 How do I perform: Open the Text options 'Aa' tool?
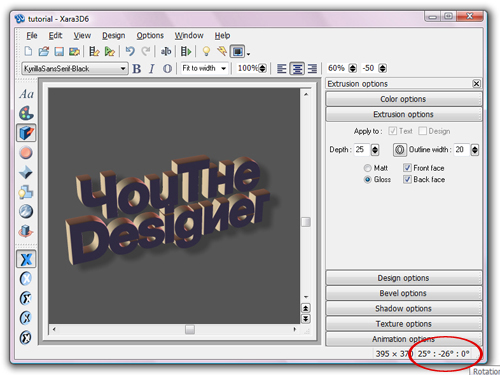(x=26, y=94)
